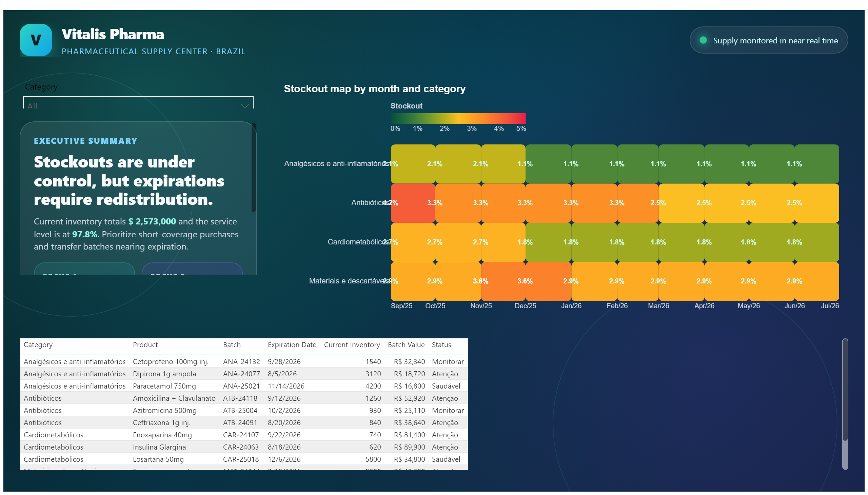Click the Status column header

[x=441, y=345]
